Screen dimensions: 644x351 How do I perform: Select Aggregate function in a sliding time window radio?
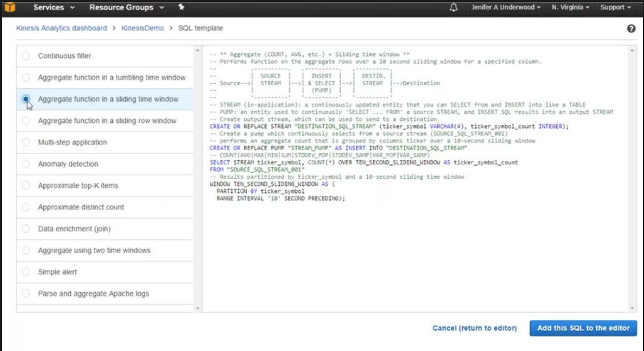26,99
